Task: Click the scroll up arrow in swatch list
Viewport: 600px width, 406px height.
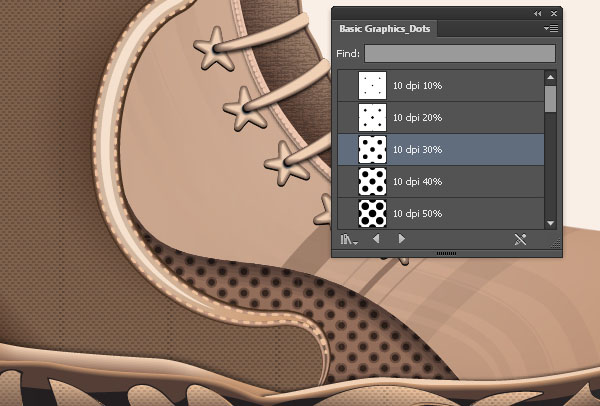Action: [x=550, y=77]
